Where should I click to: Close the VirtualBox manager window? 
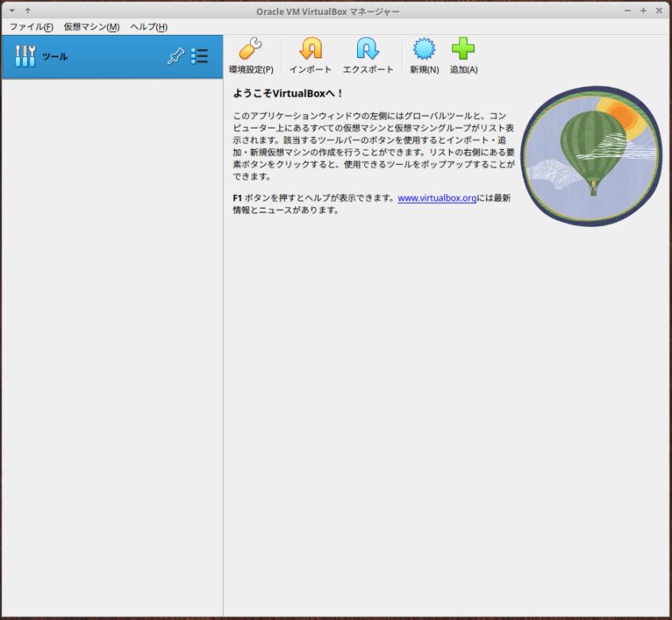(659, 11)
